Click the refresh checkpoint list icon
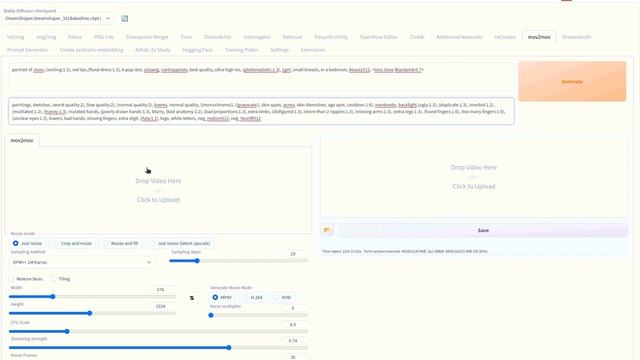This screenshot has height=360, width=640. 124,18
